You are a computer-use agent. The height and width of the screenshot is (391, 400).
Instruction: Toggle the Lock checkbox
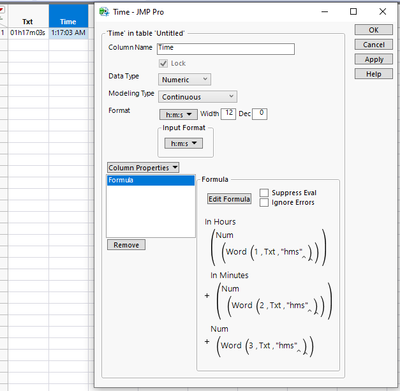tap(163, 63)
